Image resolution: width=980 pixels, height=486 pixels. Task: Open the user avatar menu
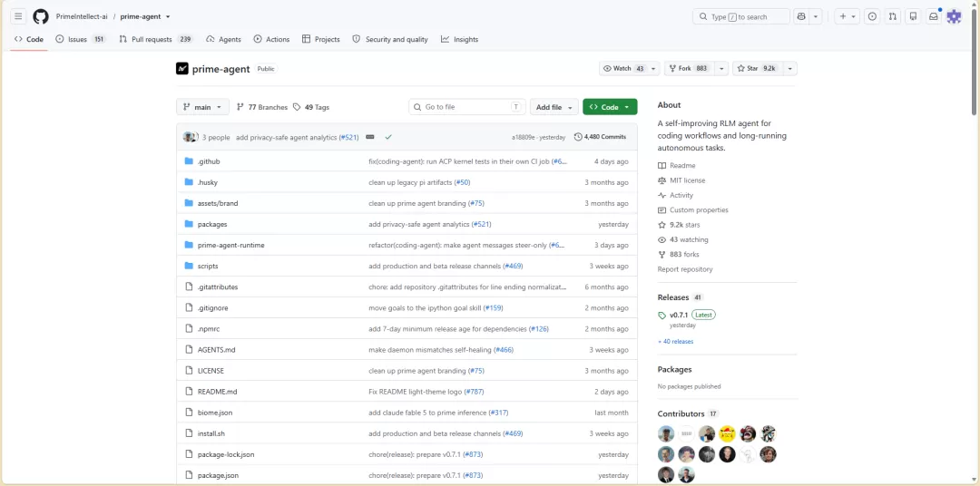[x=954, y=17]
